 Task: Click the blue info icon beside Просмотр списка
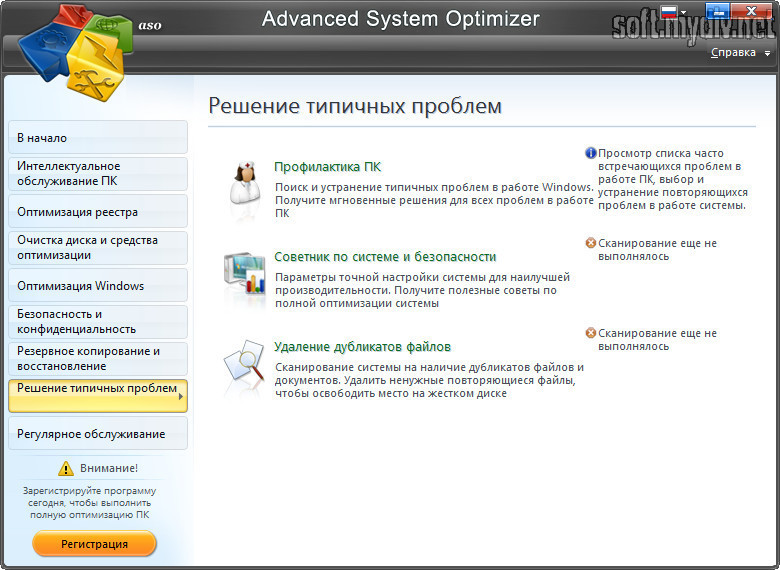pyautogui.click(x=590, y=153)
